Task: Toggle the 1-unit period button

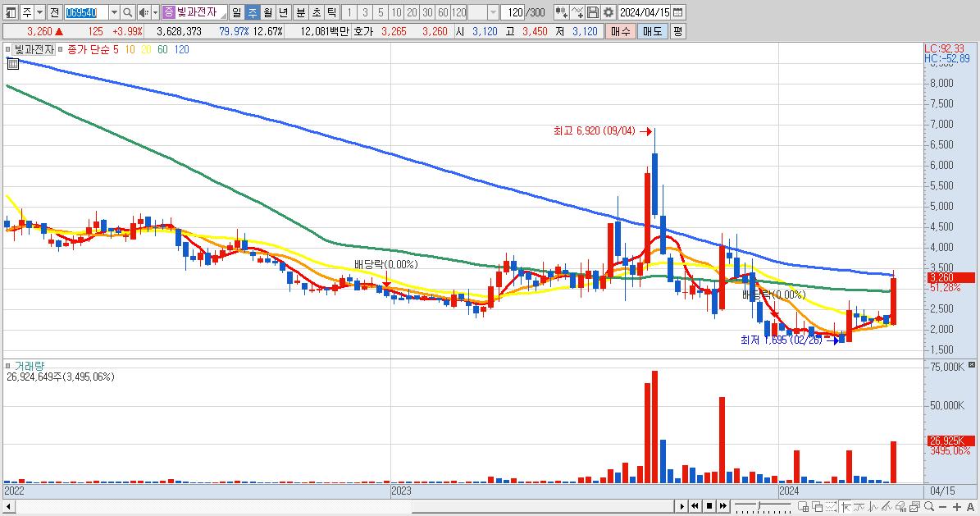Action: pos(349,11)
